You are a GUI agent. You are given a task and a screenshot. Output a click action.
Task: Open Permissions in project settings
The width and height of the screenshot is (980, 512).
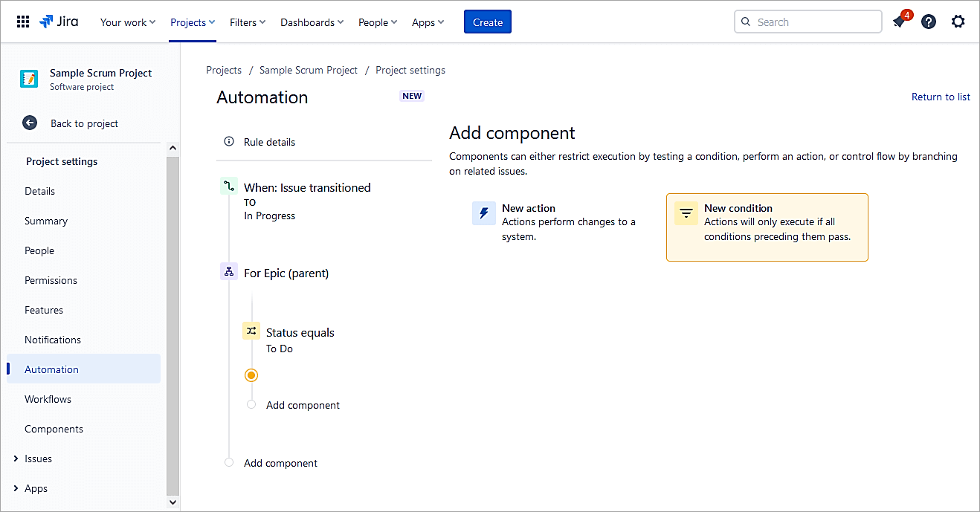click(x=51, y=280)
